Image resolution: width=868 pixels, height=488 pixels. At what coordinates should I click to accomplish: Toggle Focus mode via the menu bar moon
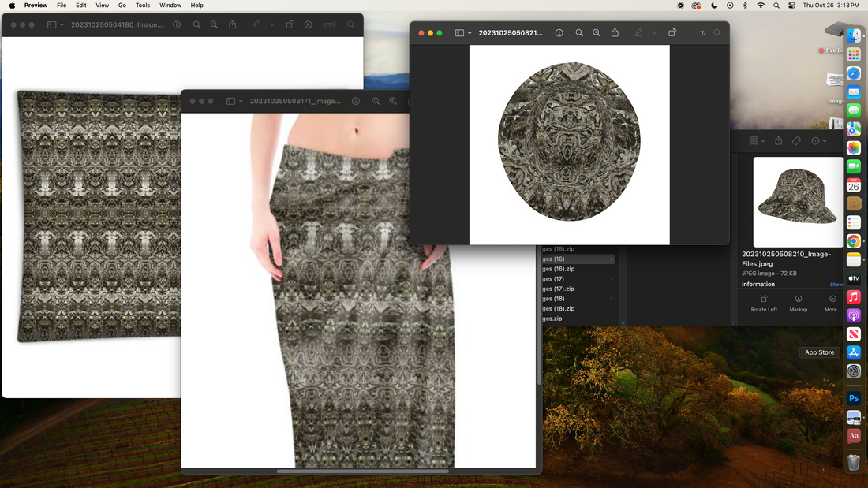coord(714,6)
